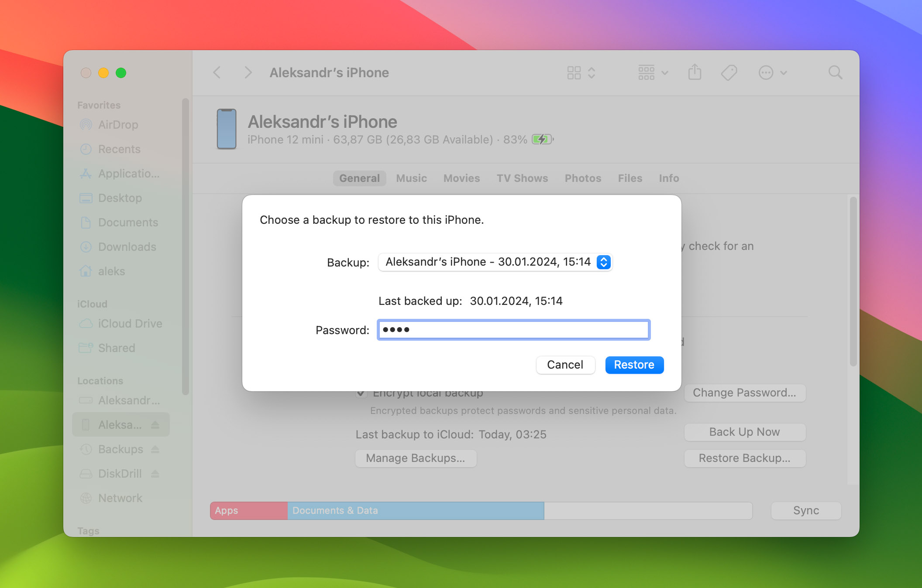Eject the Backups volume
Viewport: 922px width, 588px height.
coord(155,449)
